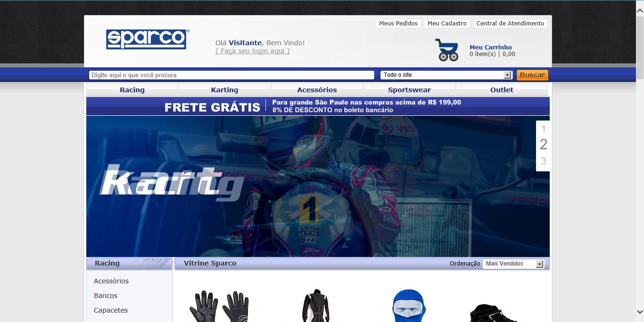The height and width of the screenshot is (322, 644).
Task: Open Meu Cadastro page
Action: (x=447, y=24)
